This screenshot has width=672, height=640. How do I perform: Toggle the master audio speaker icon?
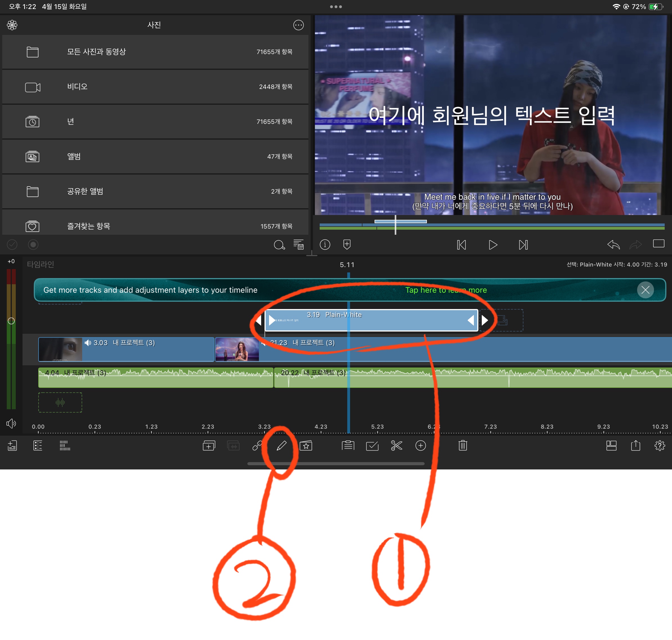coord(11,423)
